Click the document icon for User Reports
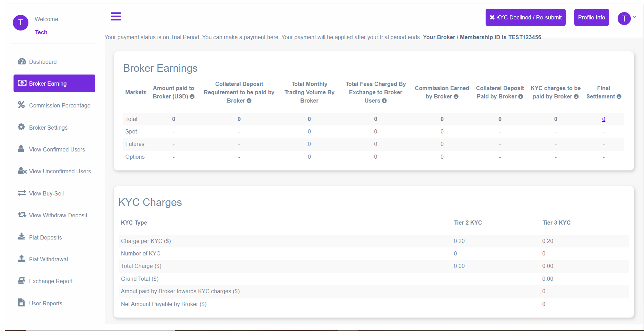The width and height of the screenshot is (644, 331). coord(21,303)
